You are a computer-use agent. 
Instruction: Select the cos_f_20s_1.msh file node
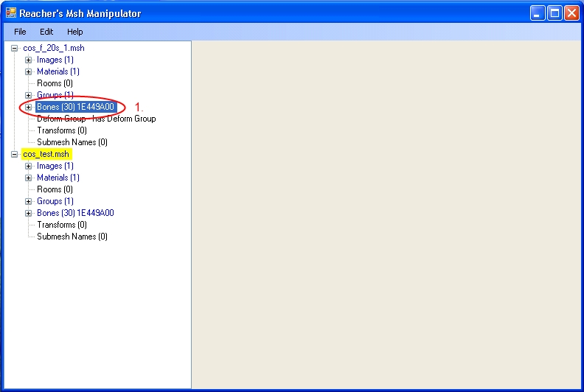(53, 48)
